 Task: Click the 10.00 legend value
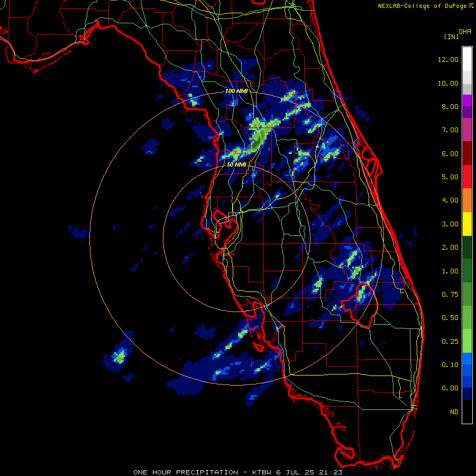(448, 83)
